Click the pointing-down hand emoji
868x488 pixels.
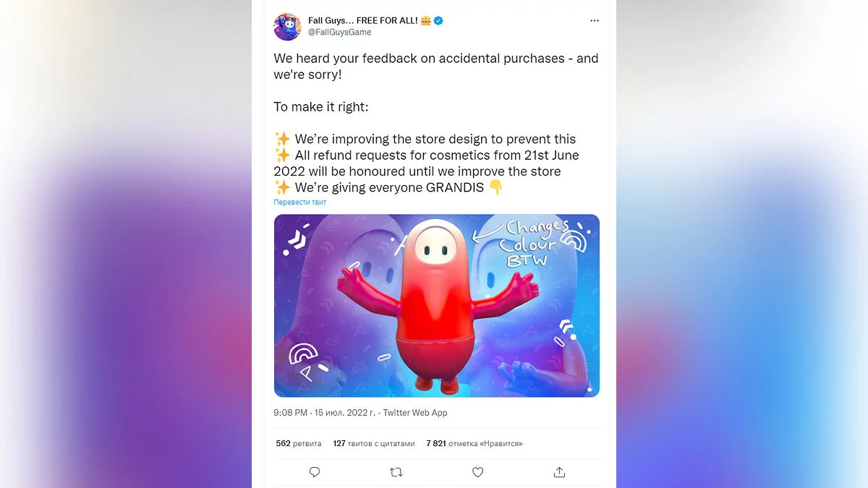click(496, 187)
